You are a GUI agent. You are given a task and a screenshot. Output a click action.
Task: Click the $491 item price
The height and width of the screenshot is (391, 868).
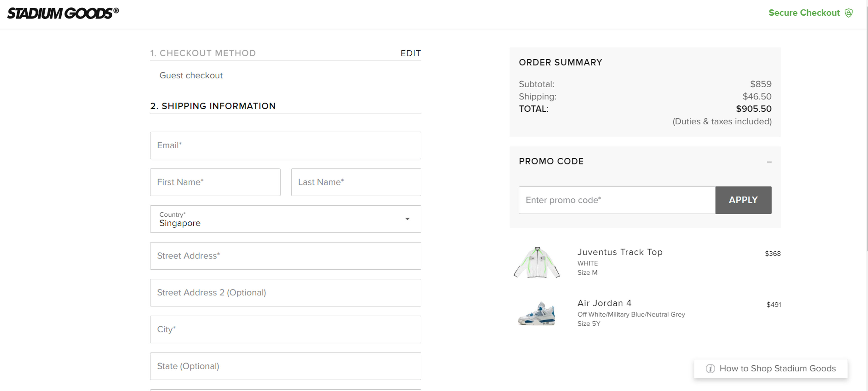coord(774,305)
